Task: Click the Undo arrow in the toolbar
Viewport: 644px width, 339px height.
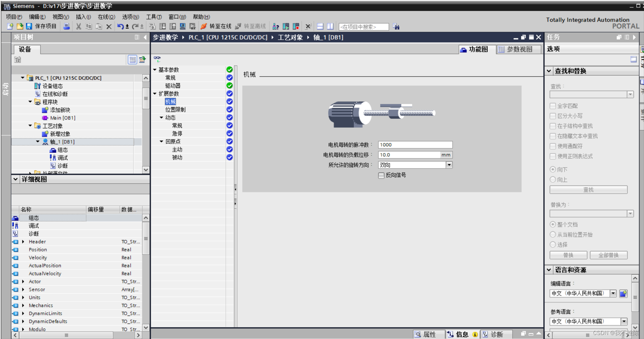Action: click(121, 27)
